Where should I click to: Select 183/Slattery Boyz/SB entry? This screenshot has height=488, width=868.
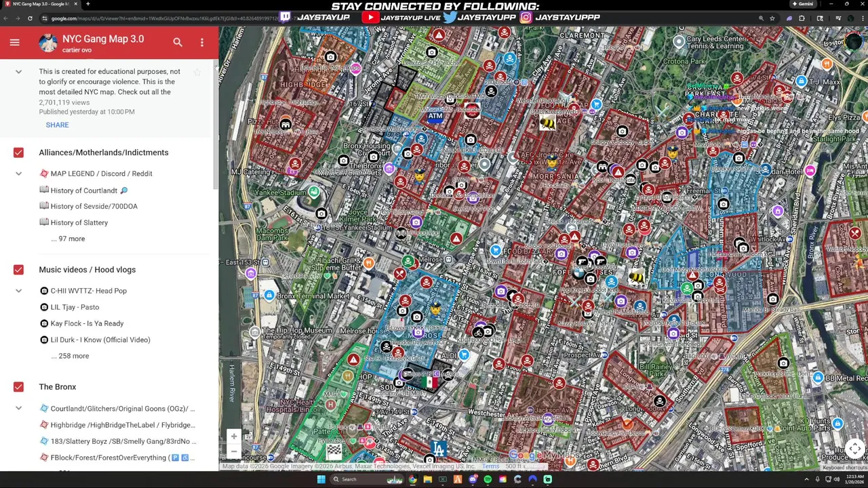[x=117, y=441]
